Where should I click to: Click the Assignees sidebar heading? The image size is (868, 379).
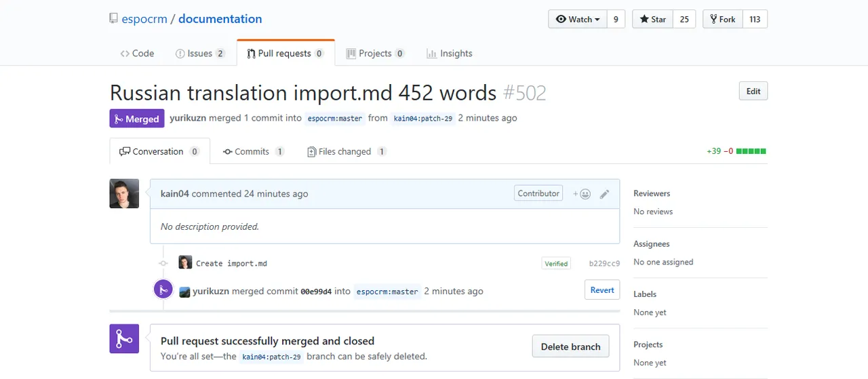point(652,243)
